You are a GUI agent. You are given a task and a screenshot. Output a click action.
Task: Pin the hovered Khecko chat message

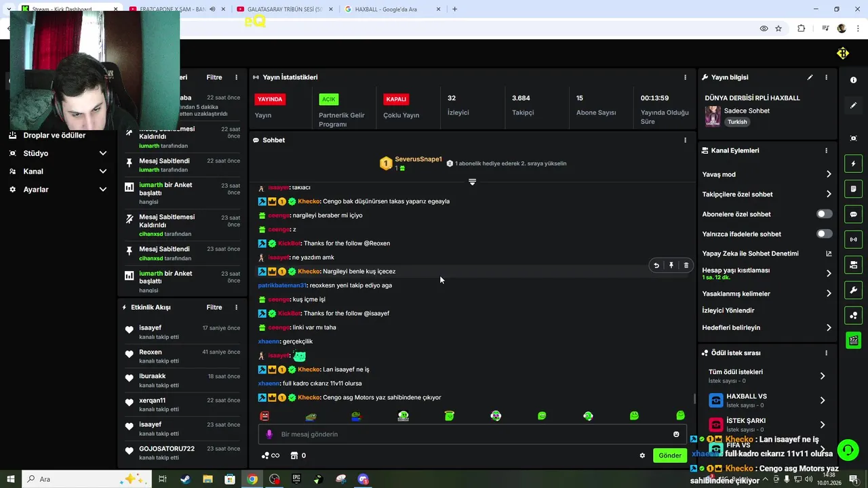(671, 266)
